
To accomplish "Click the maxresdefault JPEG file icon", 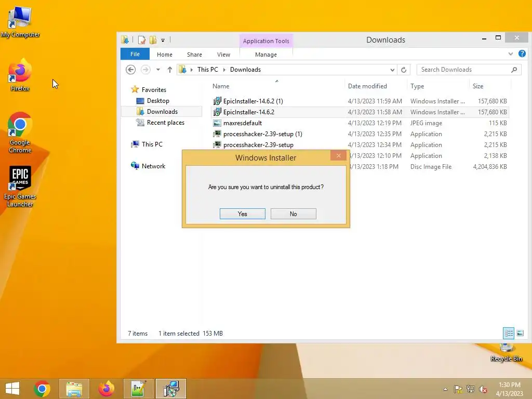I will tap(217, 123).
